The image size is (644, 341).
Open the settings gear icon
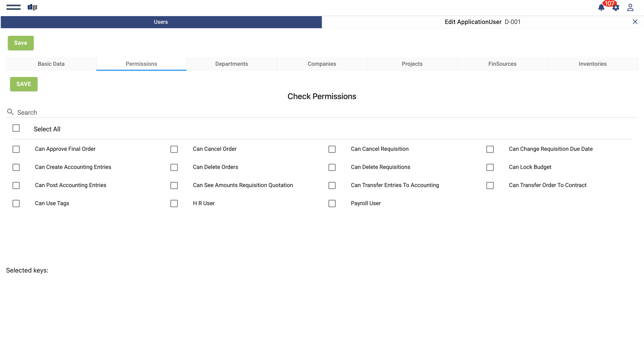coord(616,8)
